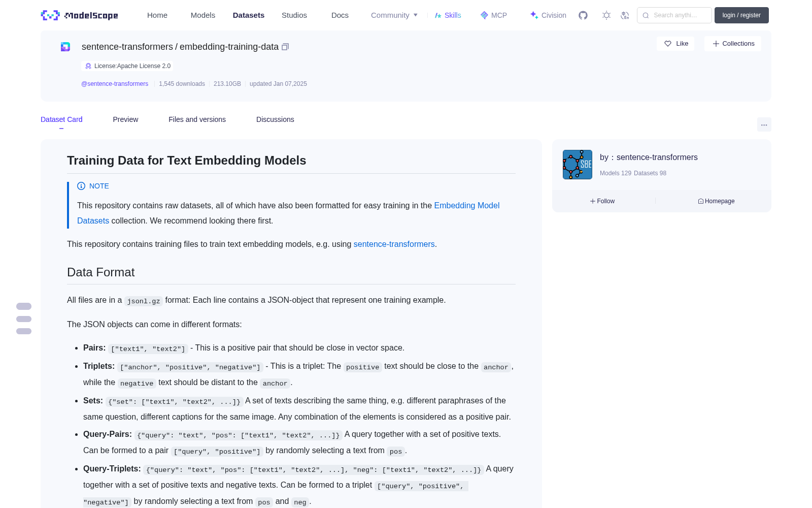Open the MCP section
Viewport: 812px width, 508px height.
[x=493, y=15]
